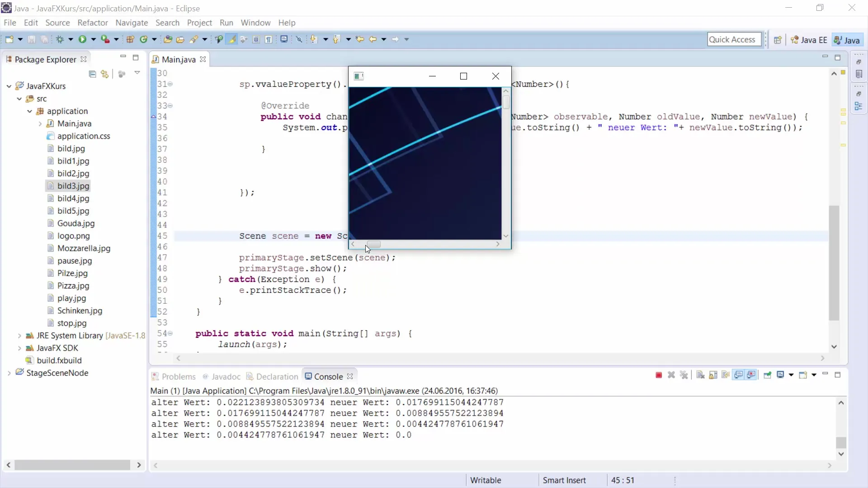Open dropdown arrow beside Debug icon

point(71,39)
